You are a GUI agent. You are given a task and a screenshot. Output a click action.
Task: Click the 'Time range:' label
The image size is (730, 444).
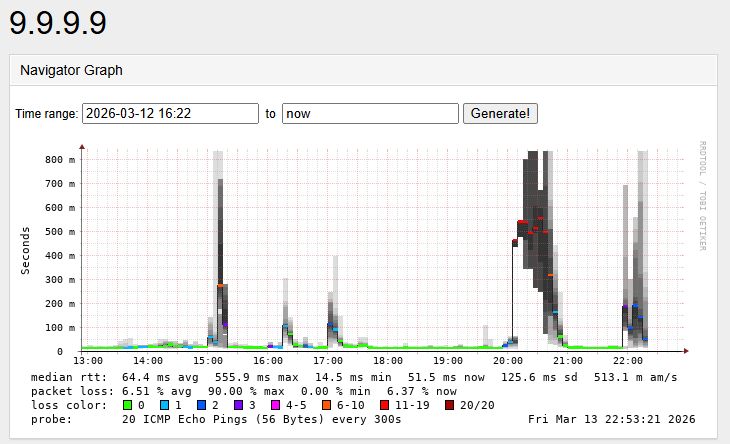tap(47, 114)
